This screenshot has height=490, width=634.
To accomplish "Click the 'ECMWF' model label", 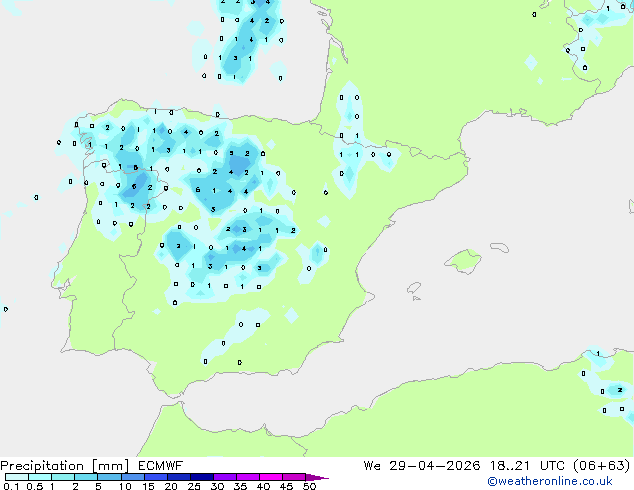I will (160, 466).
